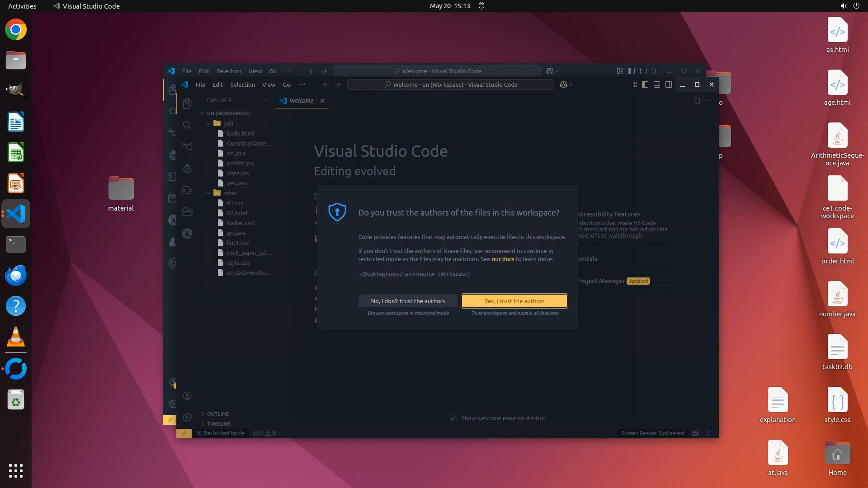Select the Welcome tab
868x488 pixels.
tap(301, 101)
